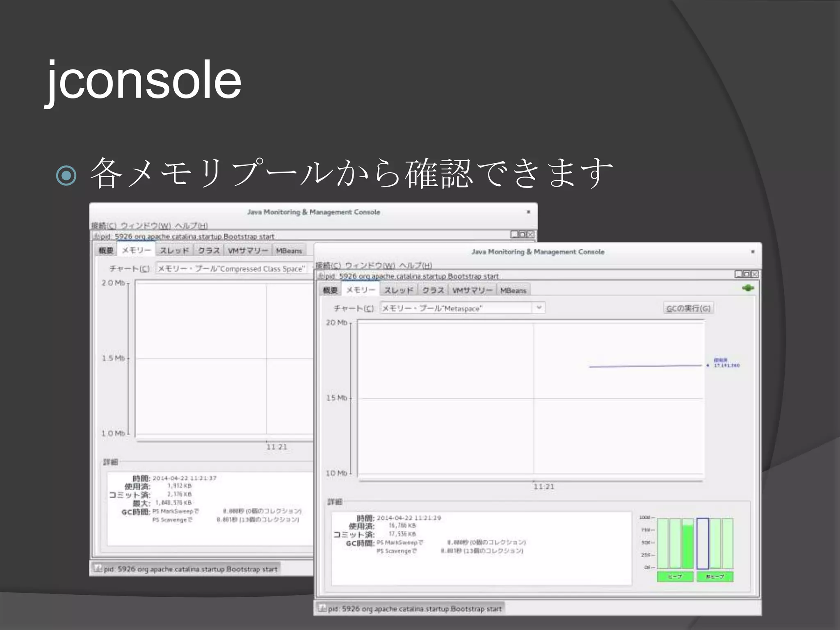Close the front window's inner pid frame

(755, 274)
